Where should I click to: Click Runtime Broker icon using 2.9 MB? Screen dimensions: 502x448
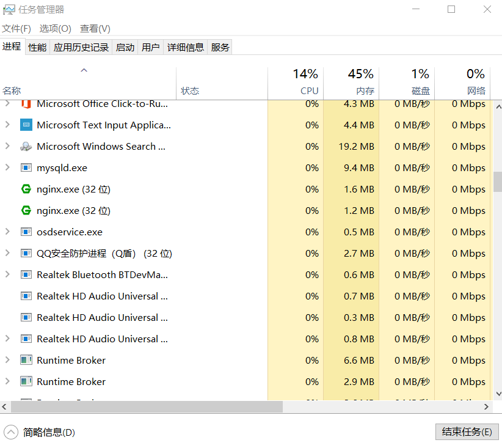click(26, 381)
